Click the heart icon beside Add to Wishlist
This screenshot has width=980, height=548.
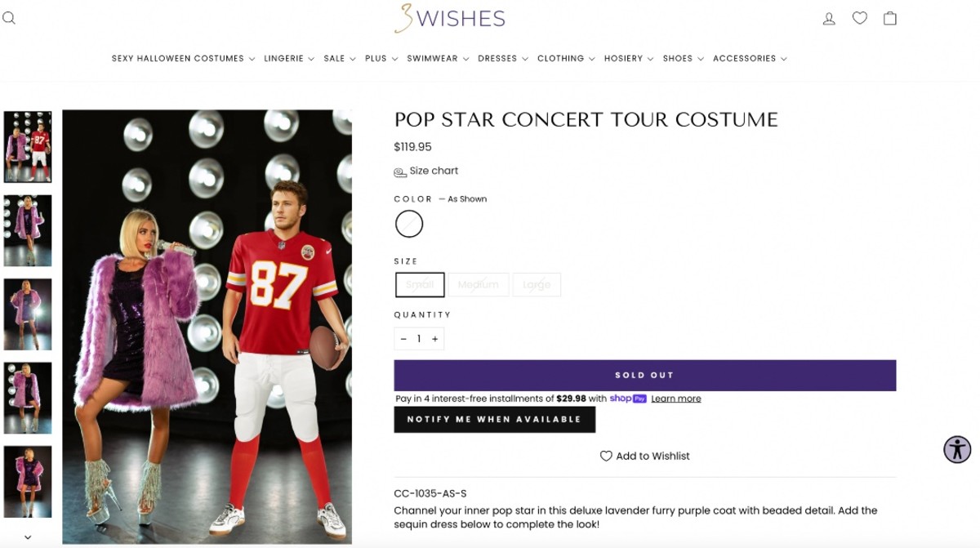(x=606, y=457)
